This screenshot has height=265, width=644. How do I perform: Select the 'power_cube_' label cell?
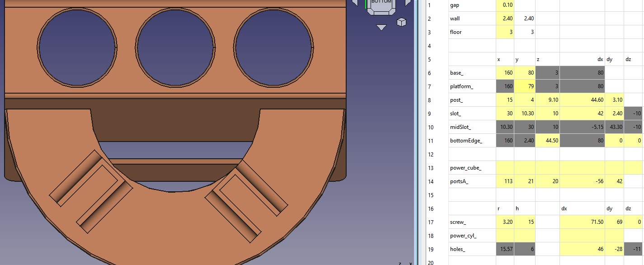472,168
